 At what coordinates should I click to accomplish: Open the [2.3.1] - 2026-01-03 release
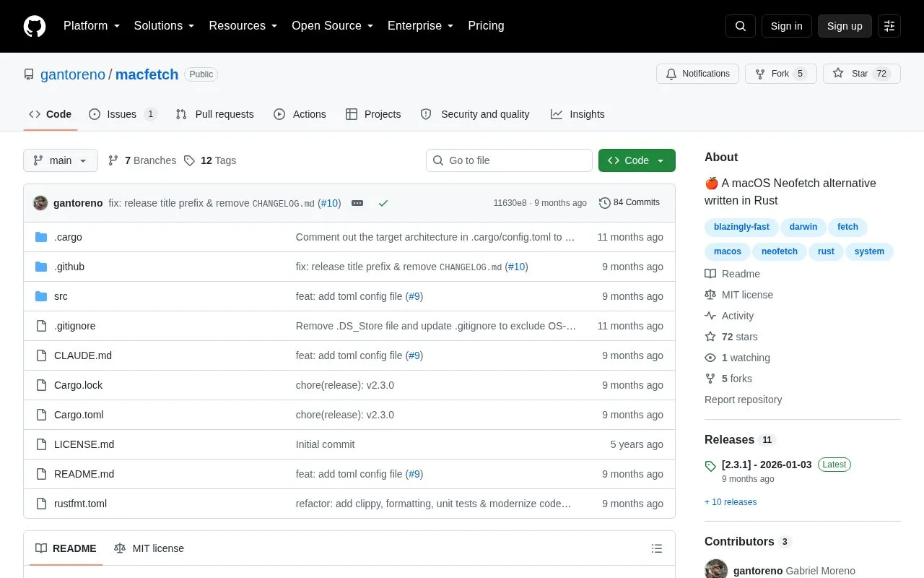[x=767, y=465]
